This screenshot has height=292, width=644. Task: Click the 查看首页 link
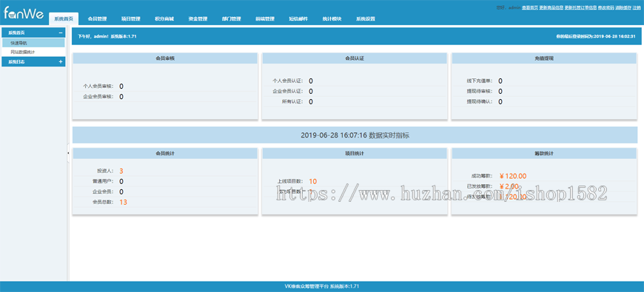(x=530, y=8)
